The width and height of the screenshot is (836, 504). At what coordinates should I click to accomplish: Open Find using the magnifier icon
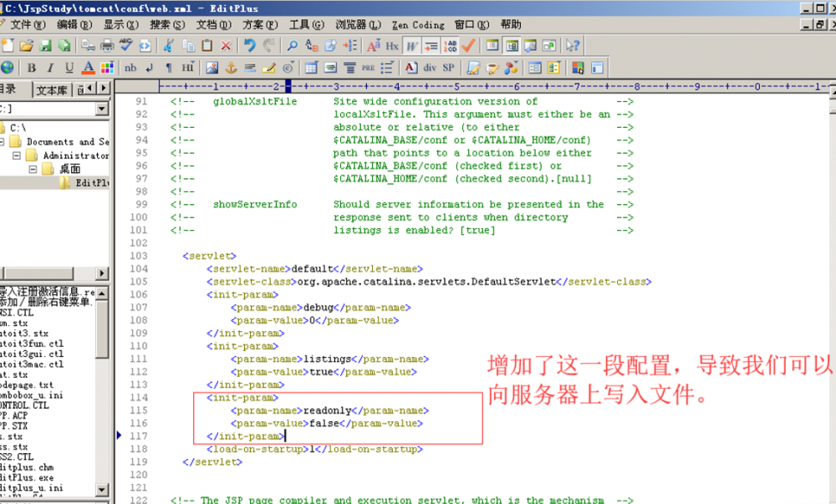click(x=292, y=46)
